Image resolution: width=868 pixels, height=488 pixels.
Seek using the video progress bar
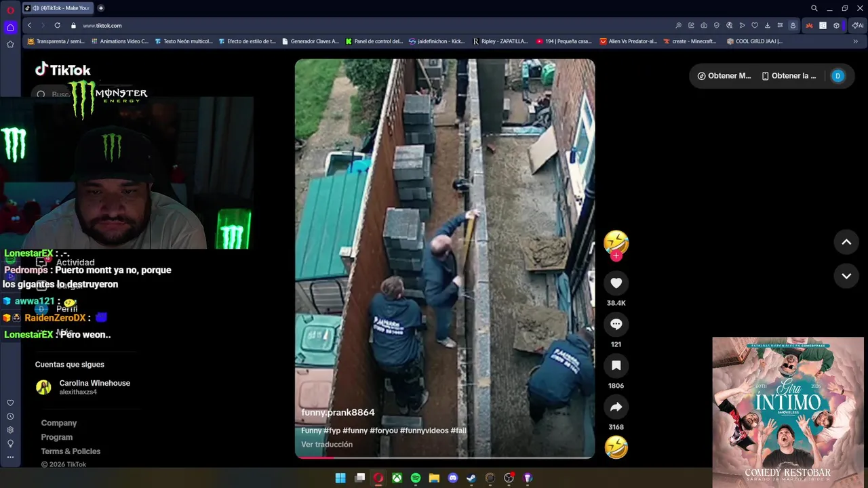(x=445, y=457)
